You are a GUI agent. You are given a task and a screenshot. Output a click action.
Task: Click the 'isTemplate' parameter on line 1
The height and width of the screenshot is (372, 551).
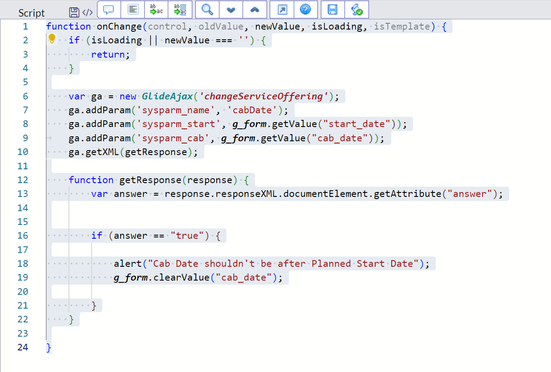click(x=401, y=27)
